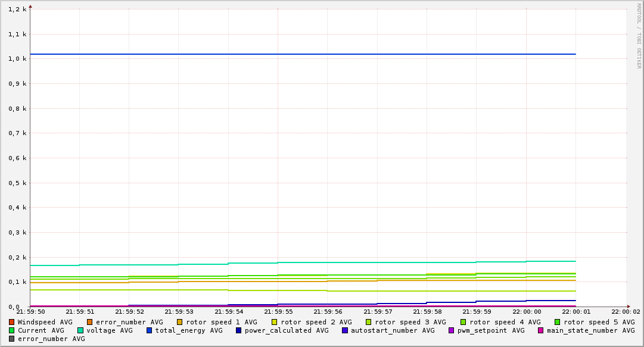
Task: Select the rotor speed 5 AVG label
Action: coord(599,322)
